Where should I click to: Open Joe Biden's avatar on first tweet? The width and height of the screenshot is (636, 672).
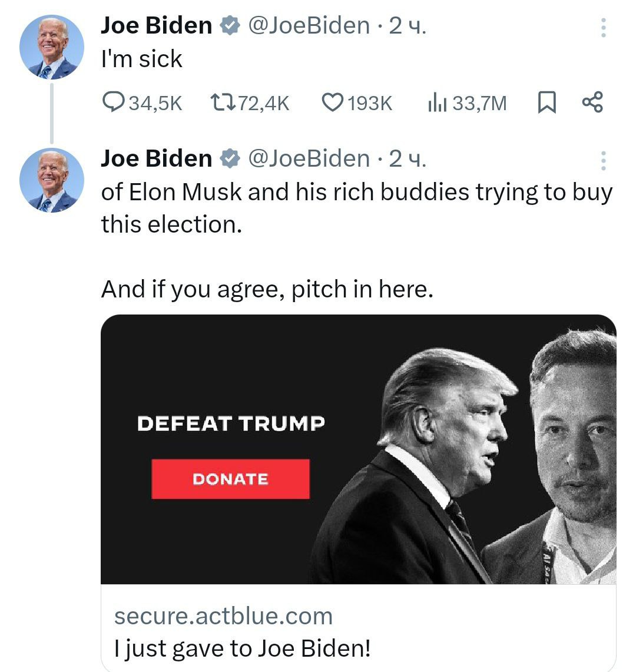point(52,47)
